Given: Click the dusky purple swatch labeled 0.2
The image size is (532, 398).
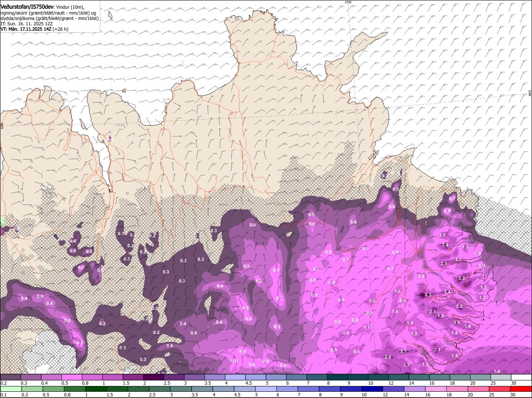Looking at the screenshot, I should point(10,377).
